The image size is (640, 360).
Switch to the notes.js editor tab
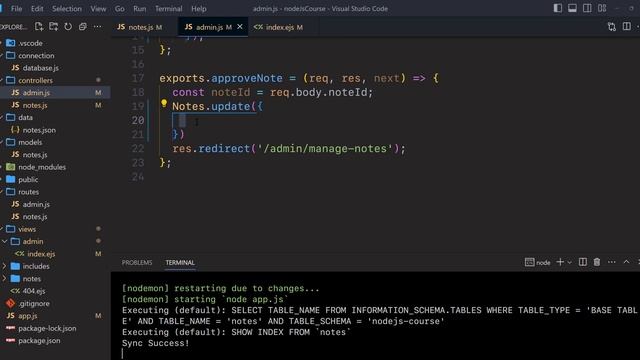point(140,27)
